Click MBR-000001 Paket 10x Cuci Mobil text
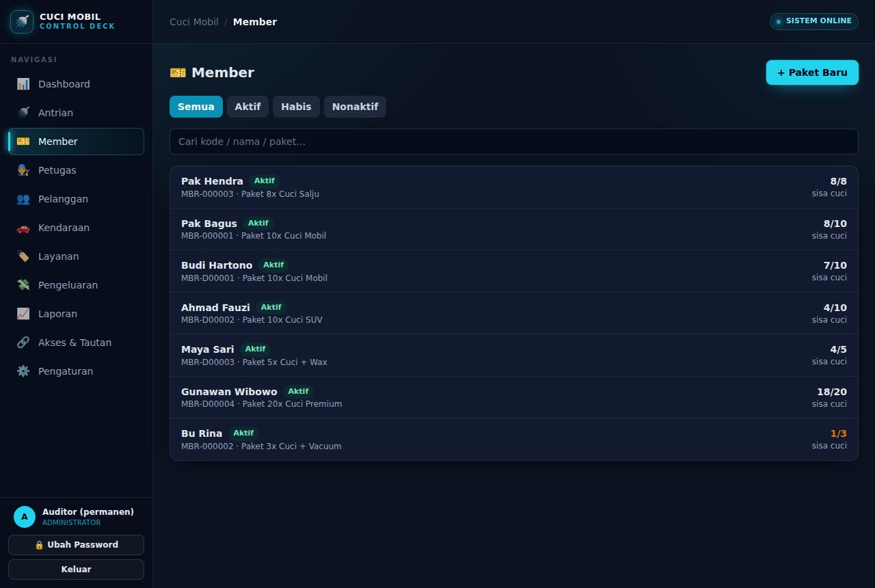875x588 pixels. [x=254, y=236]
